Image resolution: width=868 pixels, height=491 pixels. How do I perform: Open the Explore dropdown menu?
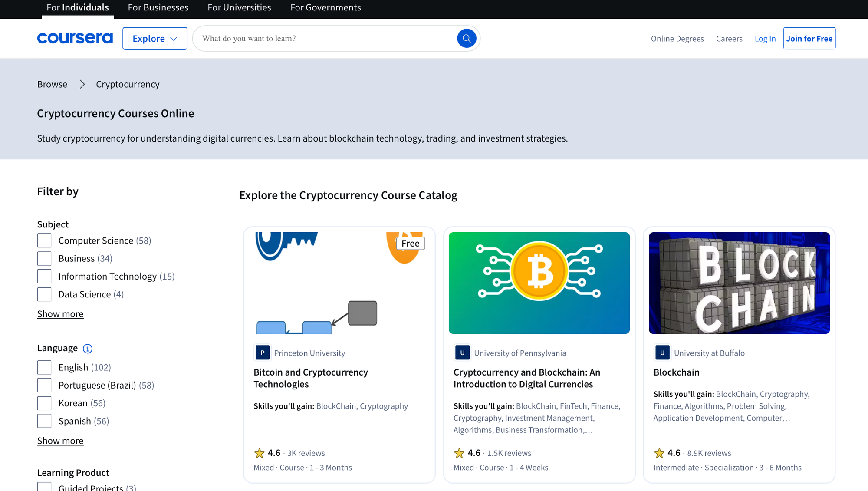[155, 39]
